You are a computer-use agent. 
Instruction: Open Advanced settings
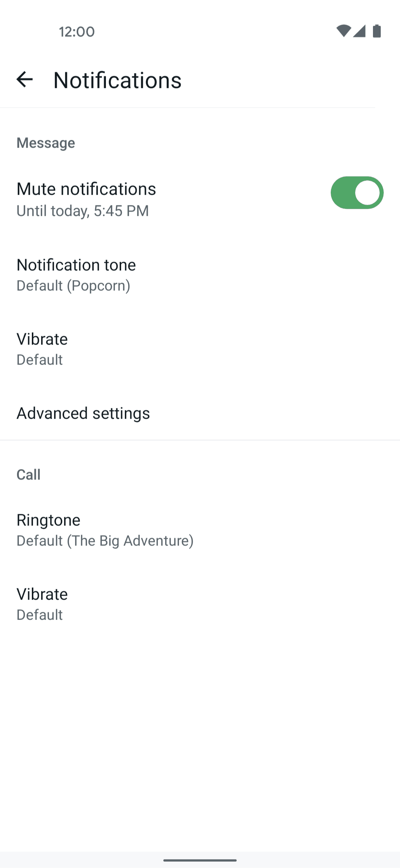pos(83,413)
